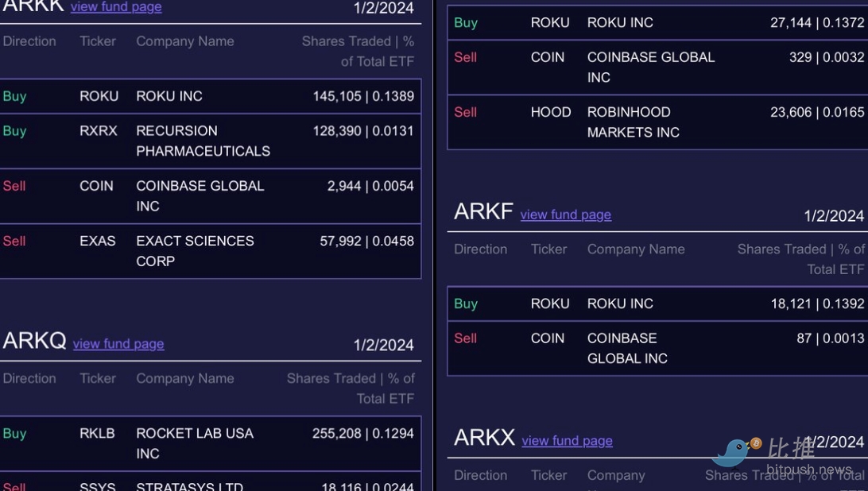This screenshot has height=491, width=868.
Task: Click the EXACT SCIENCES CORP company name
Action: [x=195, y=251]
